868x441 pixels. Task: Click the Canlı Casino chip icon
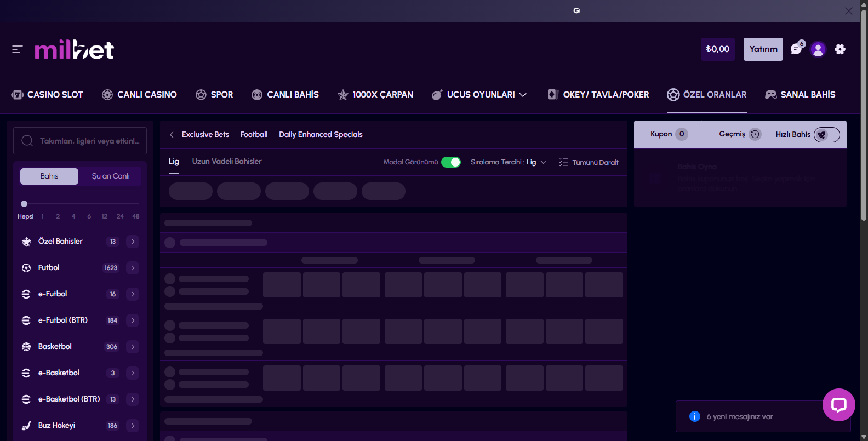pos(107,95)
